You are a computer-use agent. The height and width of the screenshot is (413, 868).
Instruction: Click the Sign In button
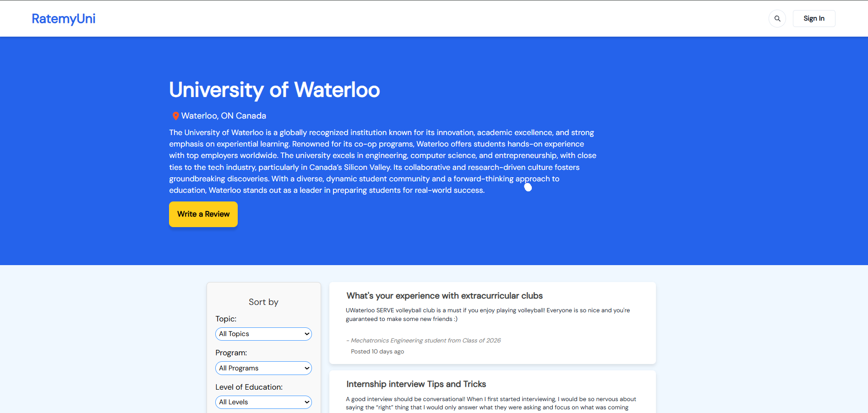click(x=814, y=19)
